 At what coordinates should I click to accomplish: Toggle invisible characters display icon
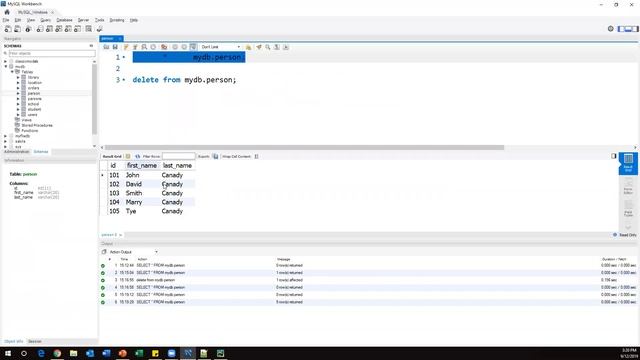[x=277, y=47]
